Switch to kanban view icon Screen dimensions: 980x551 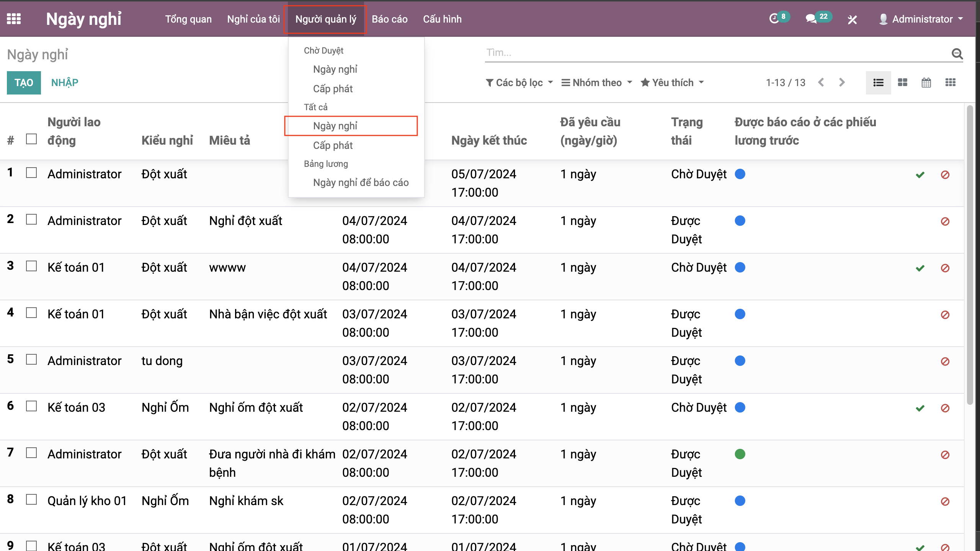[x=902, y=83]
